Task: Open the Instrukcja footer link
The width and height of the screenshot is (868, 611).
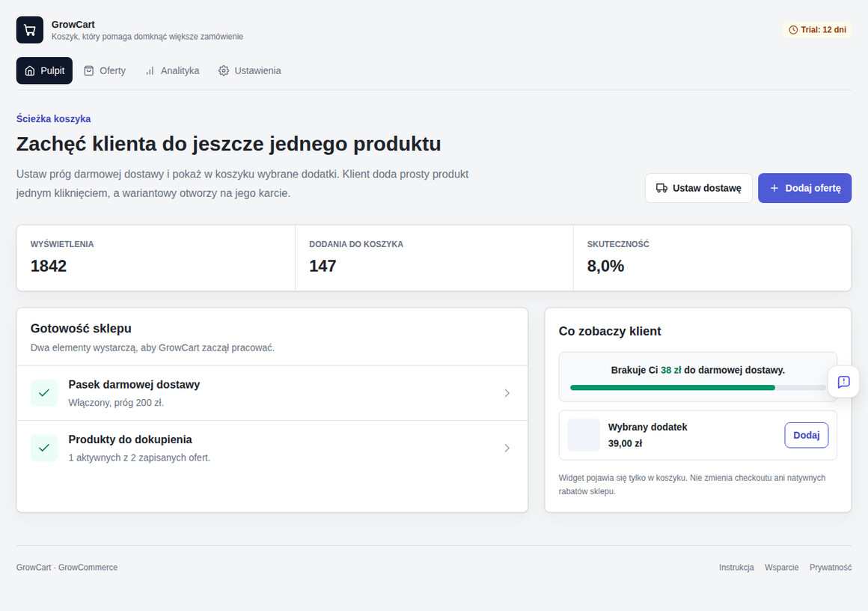Action: [x=736, y=568]
